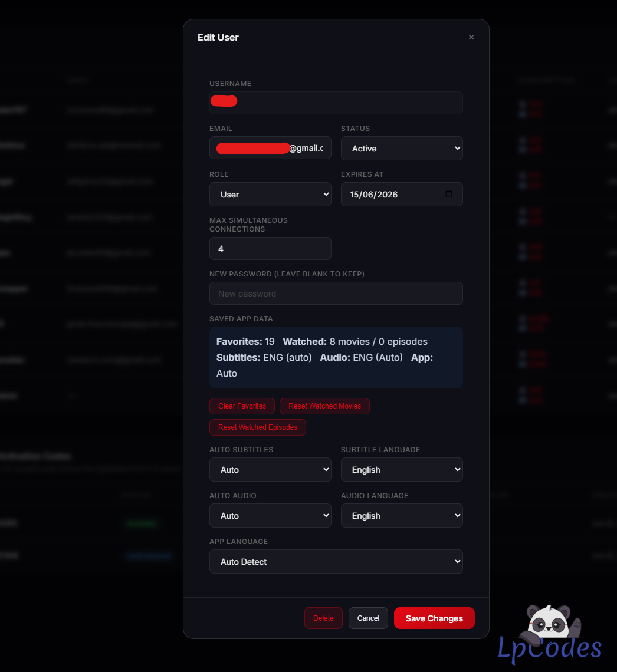Focus the Expires At date field

click(402, 194)
